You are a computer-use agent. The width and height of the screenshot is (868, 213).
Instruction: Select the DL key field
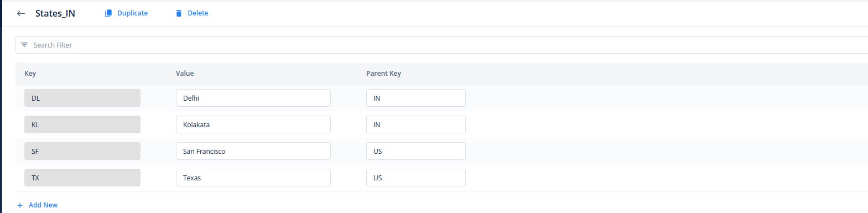(x=82, y=98)
